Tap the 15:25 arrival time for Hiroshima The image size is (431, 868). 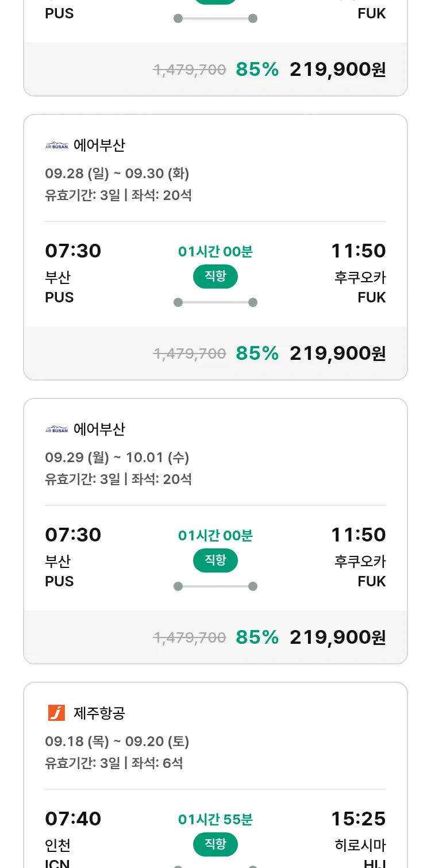point(358,819)
